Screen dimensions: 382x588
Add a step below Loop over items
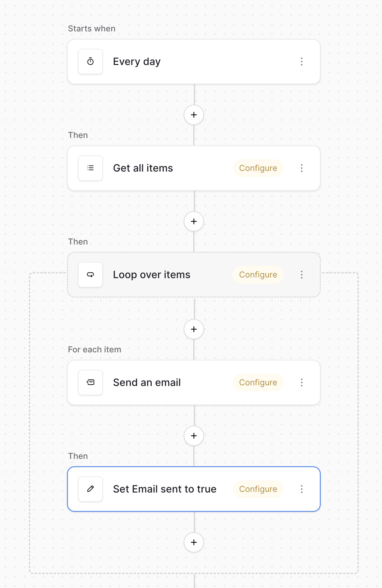[194, 329]
